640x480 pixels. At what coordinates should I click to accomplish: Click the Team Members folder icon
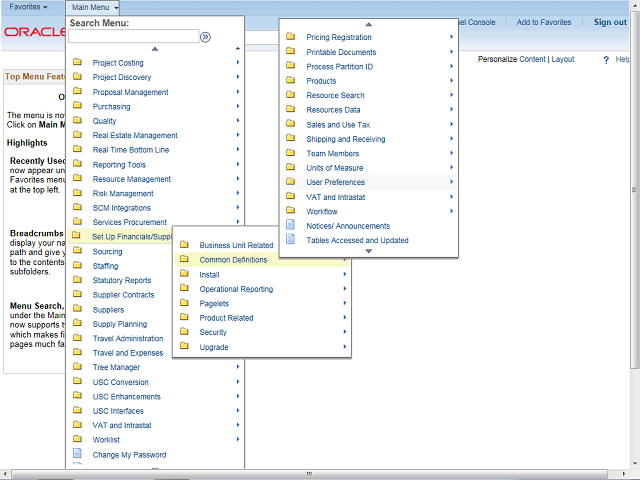[291, 153]
